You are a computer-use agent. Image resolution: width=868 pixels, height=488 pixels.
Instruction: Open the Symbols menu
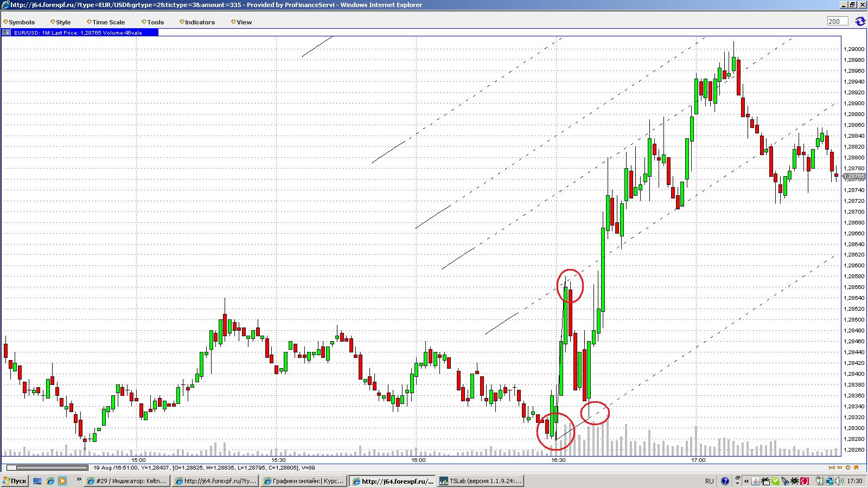click(19, 22)
